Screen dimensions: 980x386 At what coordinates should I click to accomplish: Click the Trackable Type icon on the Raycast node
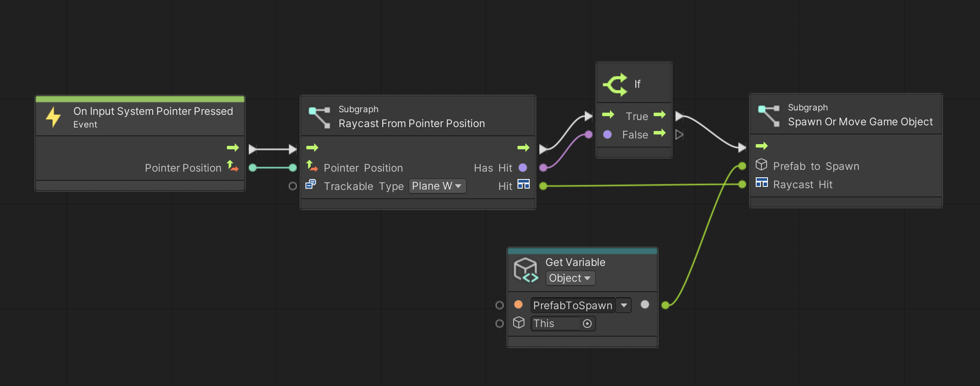tap(311, 185)
